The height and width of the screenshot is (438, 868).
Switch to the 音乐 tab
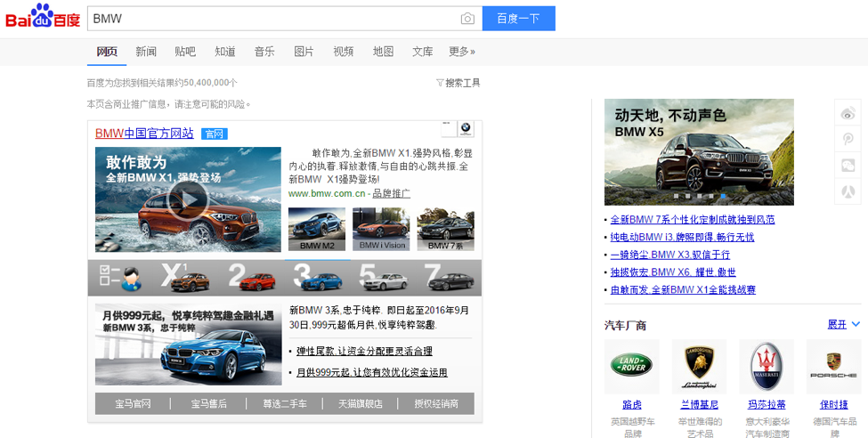(x=264, y=52)
